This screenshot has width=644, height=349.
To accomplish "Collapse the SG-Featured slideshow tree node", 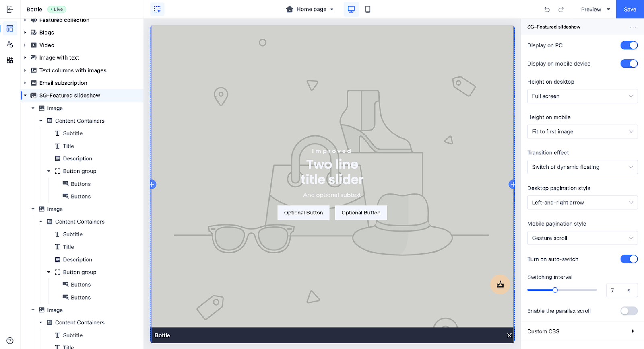I will pyautogui.click(x=25, y=96).
